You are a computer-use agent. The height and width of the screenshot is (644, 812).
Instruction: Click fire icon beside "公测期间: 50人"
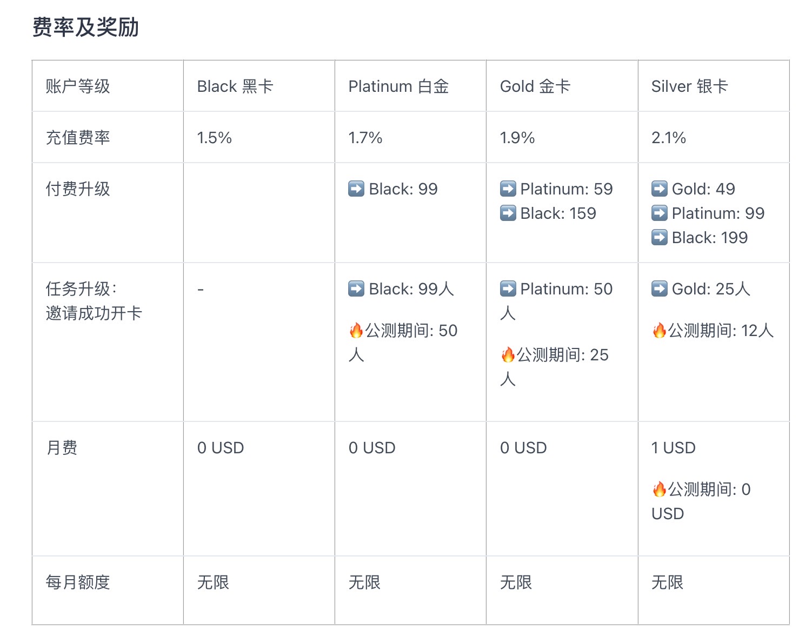356,331
